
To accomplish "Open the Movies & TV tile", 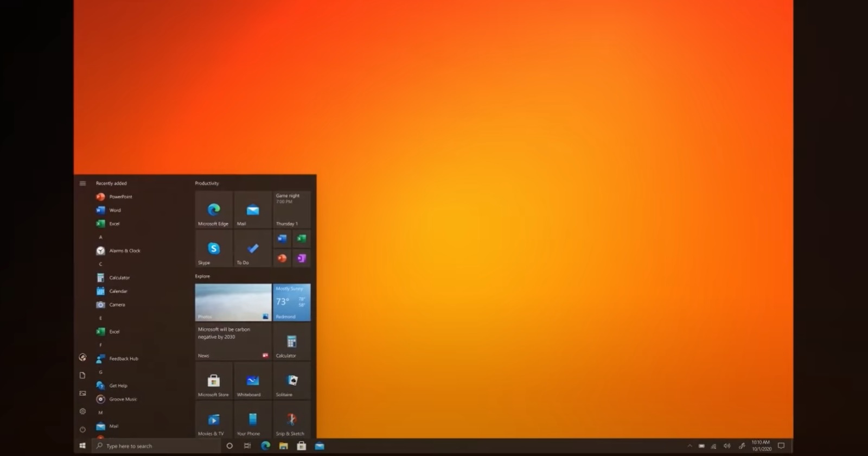I will pyautogui.click(x=214, y=419).
